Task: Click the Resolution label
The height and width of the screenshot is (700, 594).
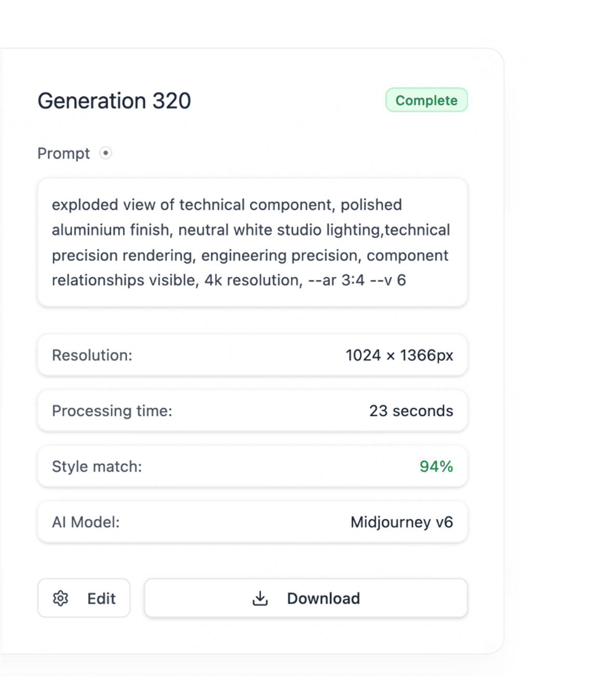Action: click(x=92, y=355)
